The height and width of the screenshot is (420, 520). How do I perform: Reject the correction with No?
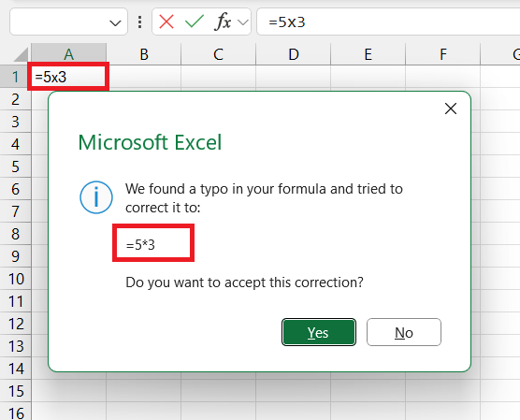coord(404,332)
